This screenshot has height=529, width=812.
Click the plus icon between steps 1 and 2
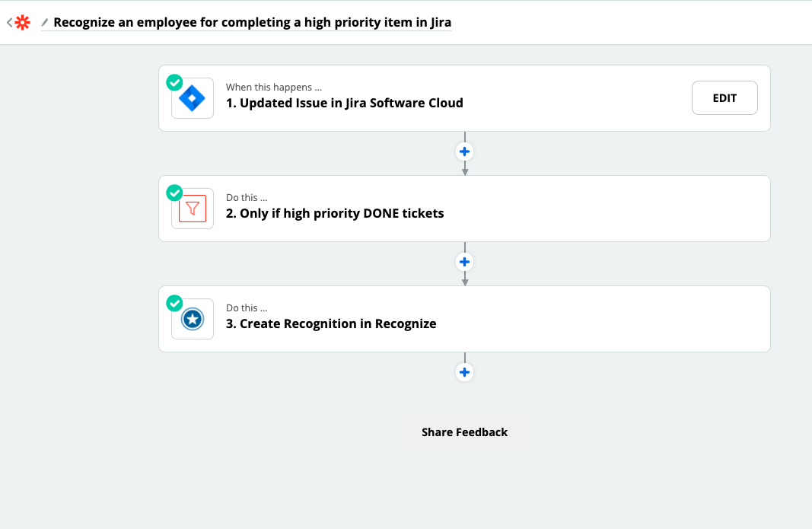point(464,151)
